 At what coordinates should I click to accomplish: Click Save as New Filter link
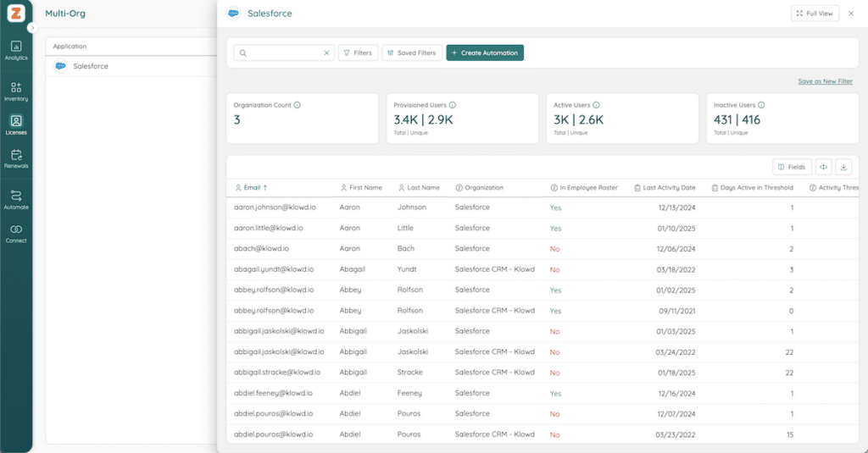(x=825, y=81)
